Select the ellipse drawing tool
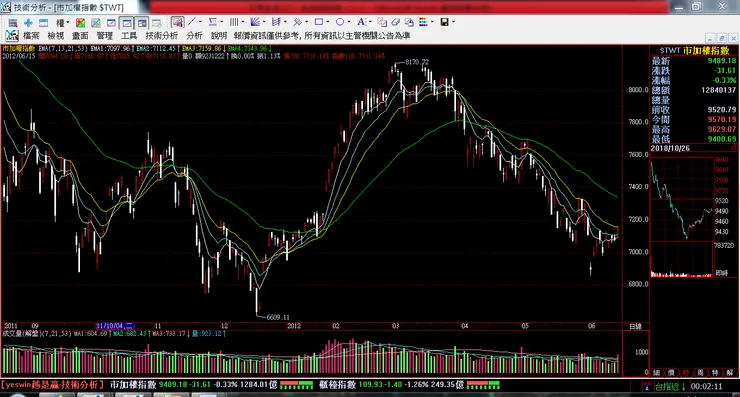Viewport: 740px width, 397px height. [340, 22]
